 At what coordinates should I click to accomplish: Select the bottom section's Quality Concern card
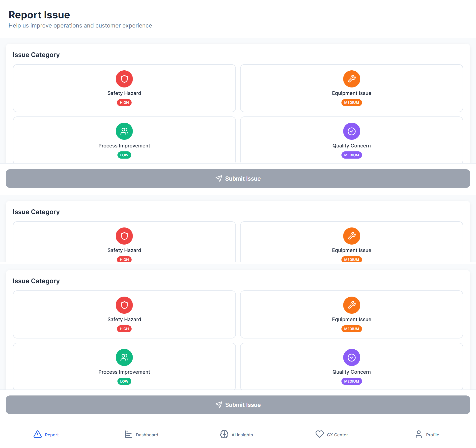351,366
